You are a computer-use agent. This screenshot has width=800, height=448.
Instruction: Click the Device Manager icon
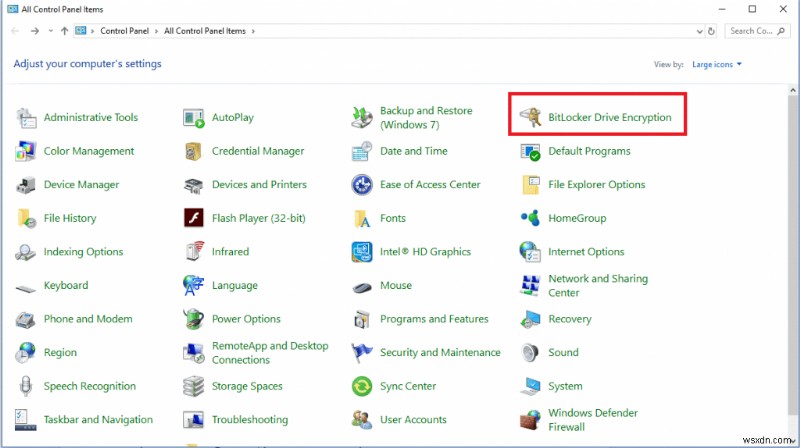26,185
